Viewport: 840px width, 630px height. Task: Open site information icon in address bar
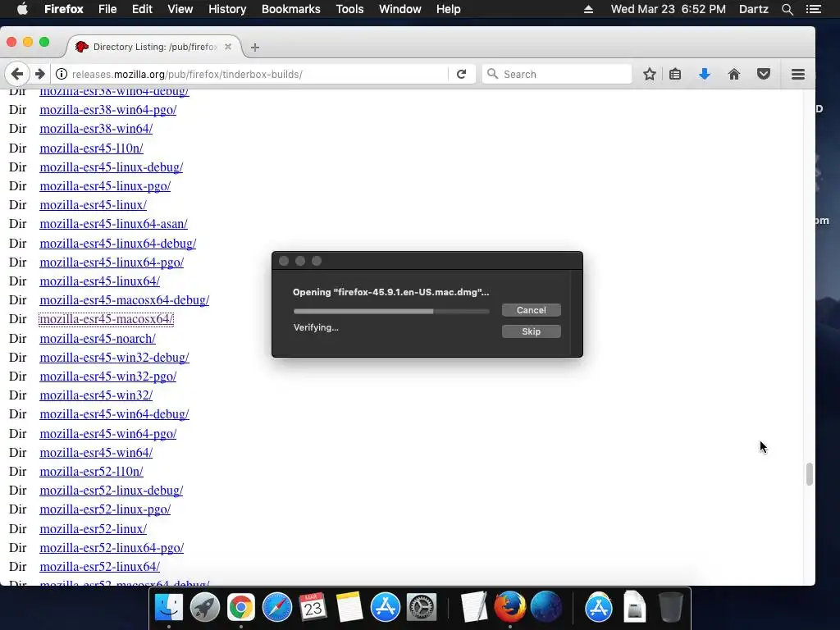click(62, 74)
